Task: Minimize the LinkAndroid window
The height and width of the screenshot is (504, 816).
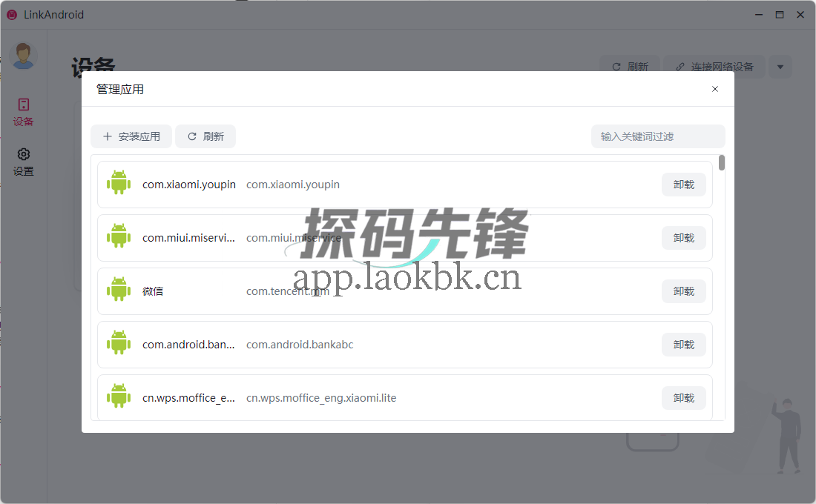Action: pyautogui.click(x=759, y=15)
